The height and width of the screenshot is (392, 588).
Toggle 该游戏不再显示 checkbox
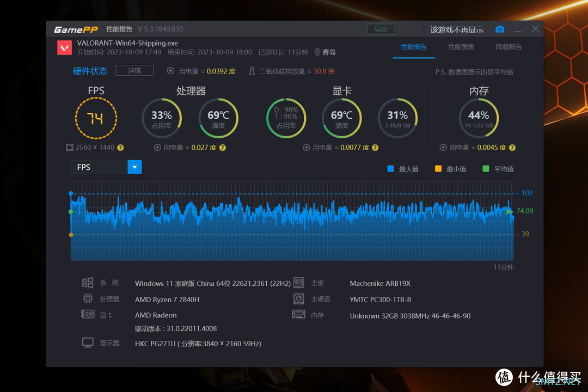click(x=424, y=29)
